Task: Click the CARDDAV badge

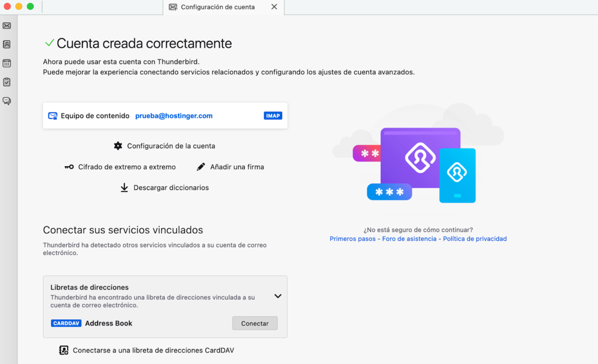Action: tap(66, 323)
